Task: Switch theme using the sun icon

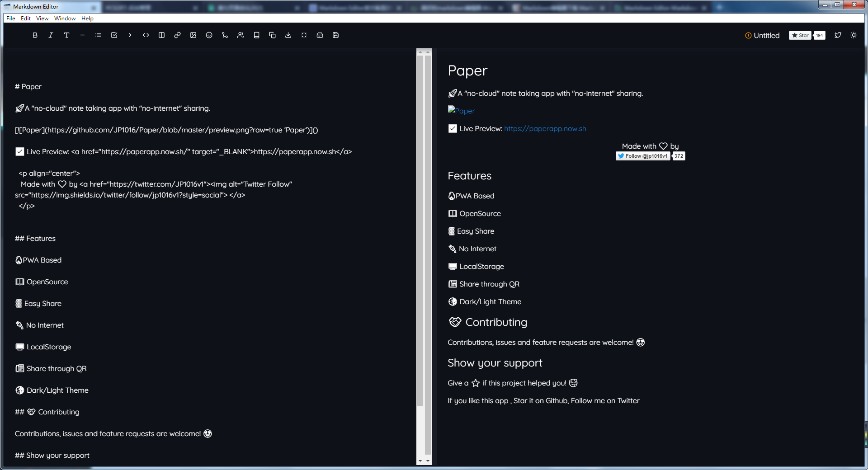Action: (854, 35)
